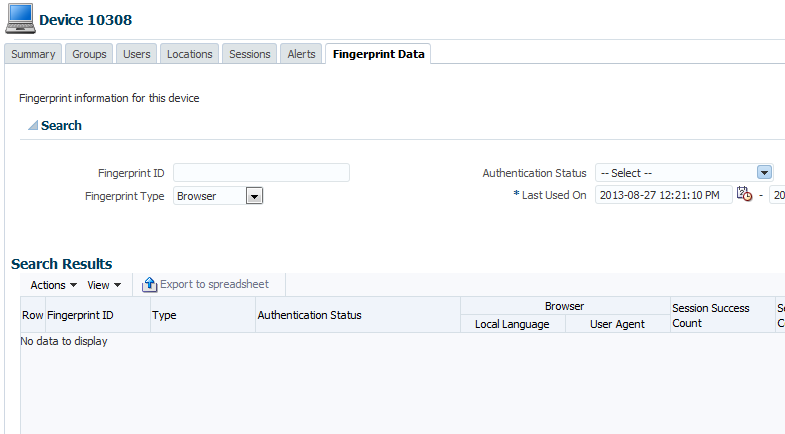Click the Row column header

(33, 315)
